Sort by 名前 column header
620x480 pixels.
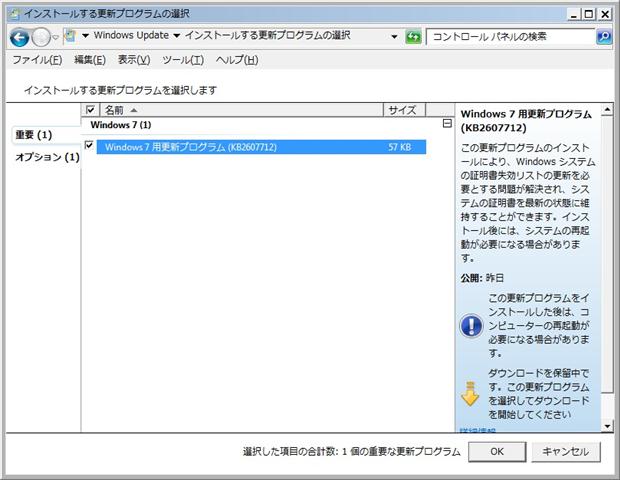click(x=242, y=110)
